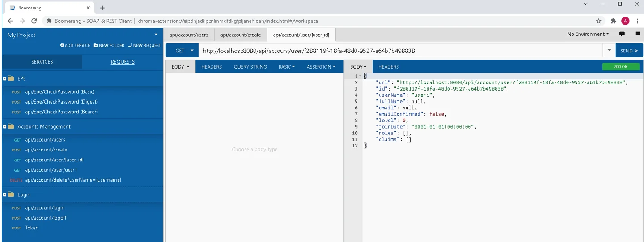Open the URL history dropdown arrow
644x242 pixels.
pyautogui.click(x=609, y=51)
